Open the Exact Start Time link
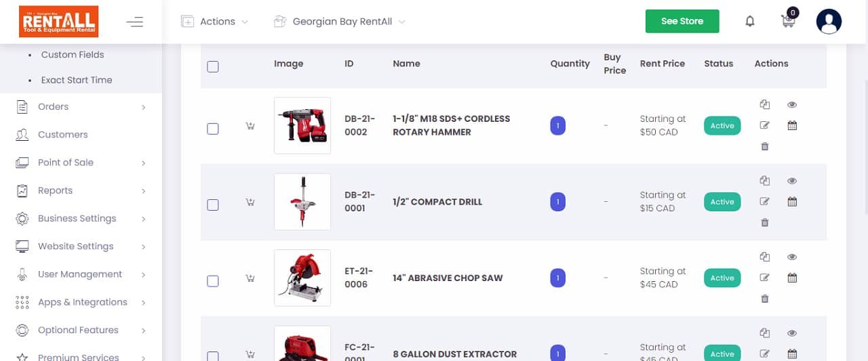Screen dimensions: 868x361 pos(77,80)
